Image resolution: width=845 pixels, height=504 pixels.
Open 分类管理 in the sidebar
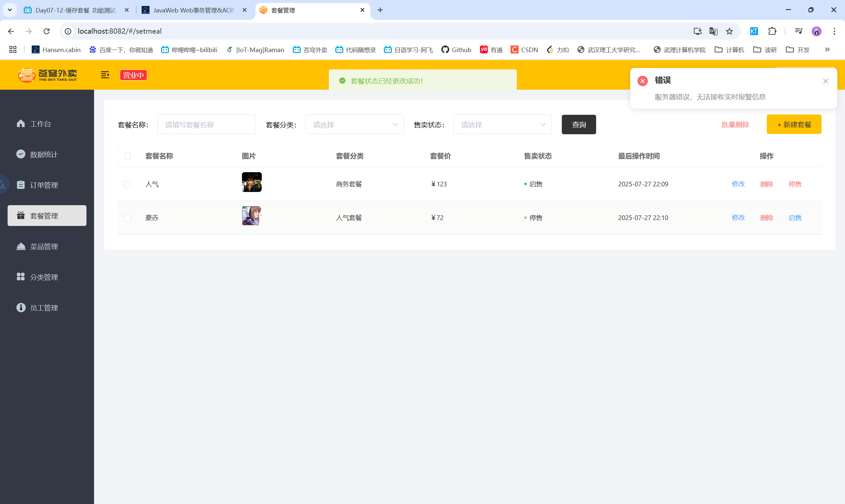click(44, 277)
